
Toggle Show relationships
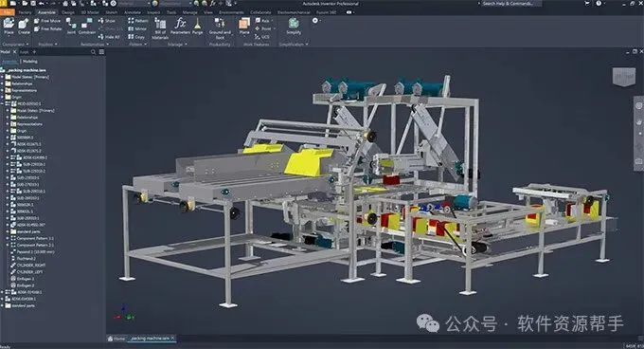pos(107,21)
